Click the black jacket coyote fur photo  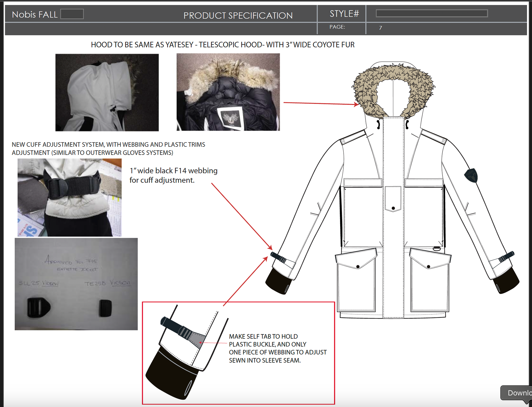click(228, 92)
